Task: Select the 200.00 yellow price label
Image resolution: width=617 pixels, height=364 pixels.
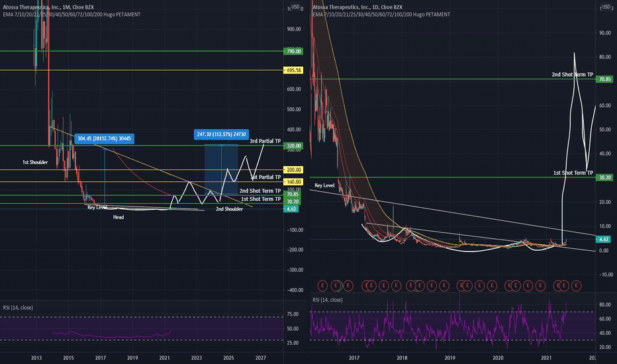Action: point(293,170)
